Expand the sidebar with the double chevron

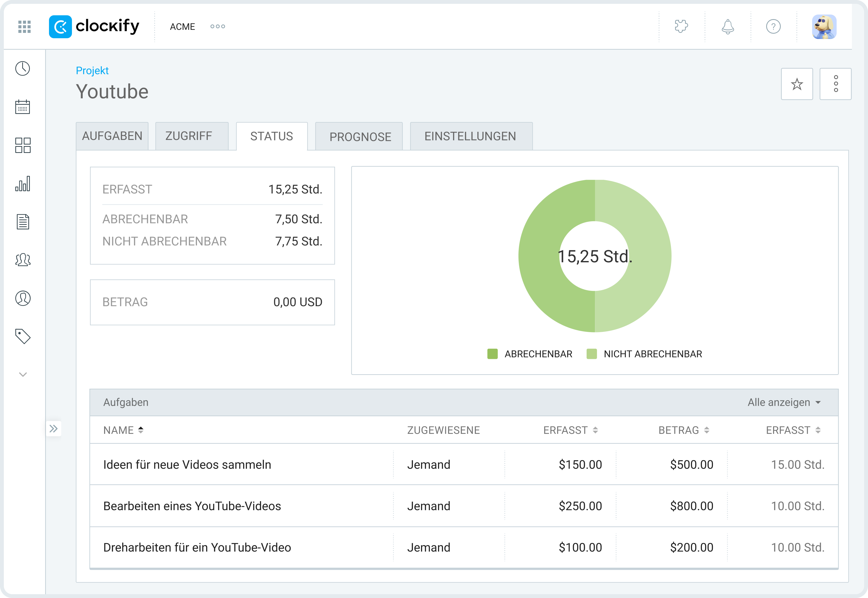(x=54, y=429)
